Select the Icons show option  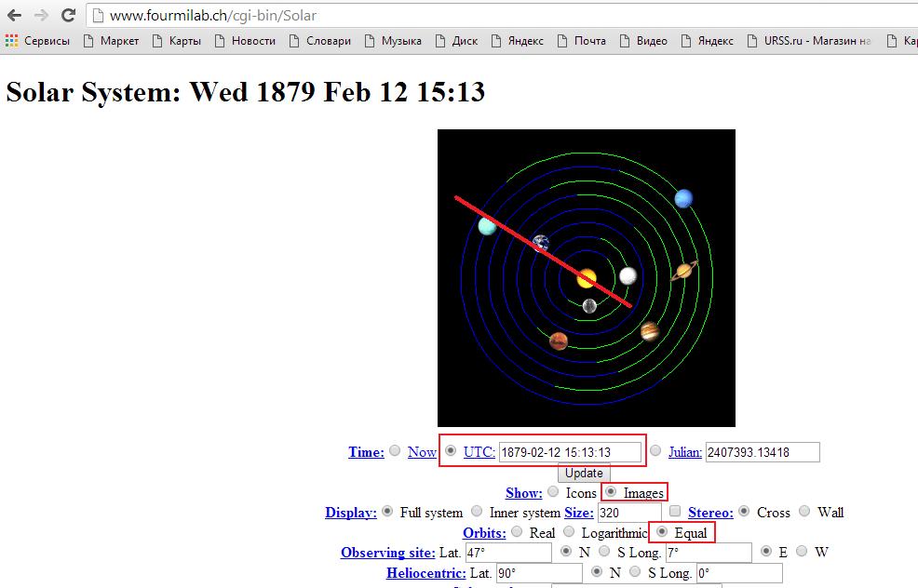(x=553, y=492)
